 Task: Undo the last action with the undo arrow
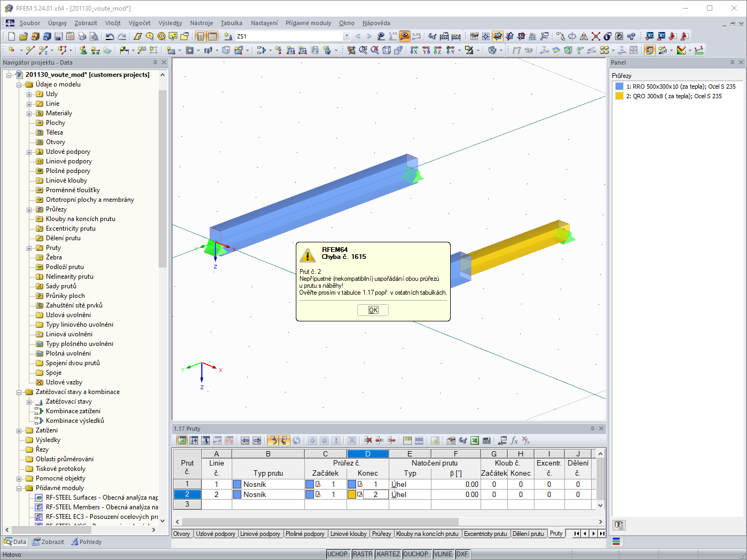pos(109,36)
